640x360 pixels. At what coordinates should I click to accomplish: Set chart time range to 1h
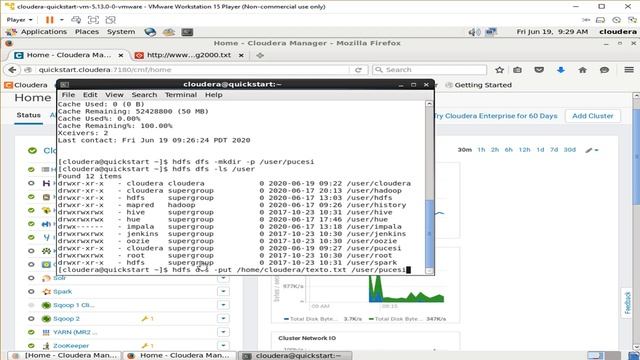(x=481, y=150)
